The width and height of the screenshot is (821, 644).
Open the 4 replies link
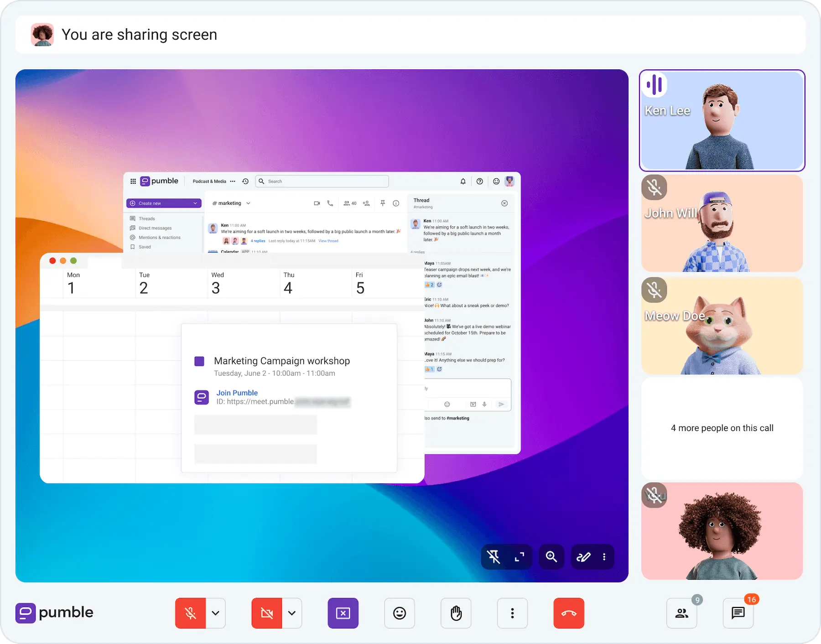258,241
